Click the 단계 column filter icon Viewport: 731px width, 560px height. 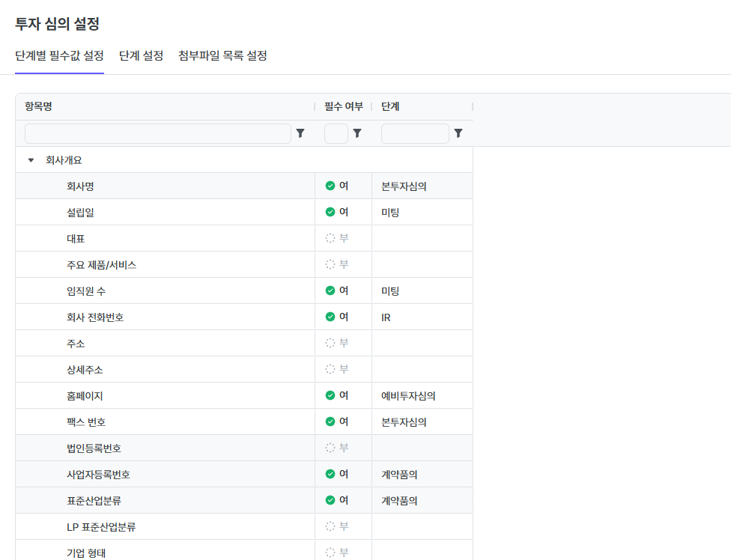coord(458,133)
